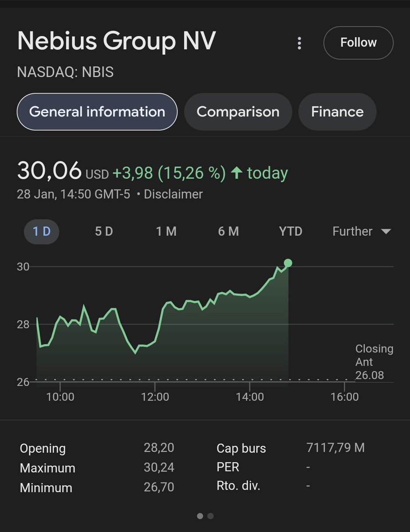Screen dimensions: 410x532
Task: Open the three-dot more options menu
Action: (300, 43)
